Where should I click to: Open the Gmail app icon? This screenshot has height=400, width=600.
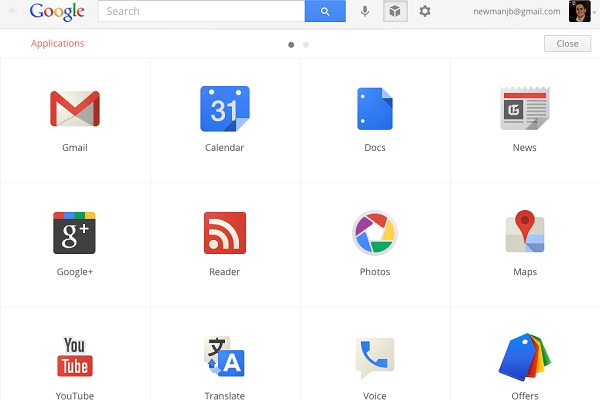pos(75,109)
